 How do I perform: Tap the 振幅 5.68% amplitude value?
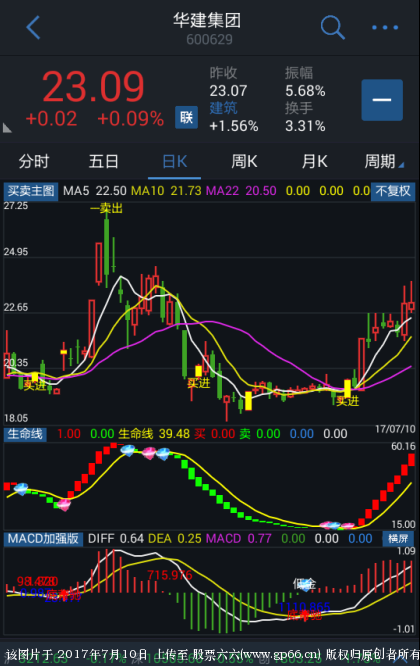coord(305,82)
